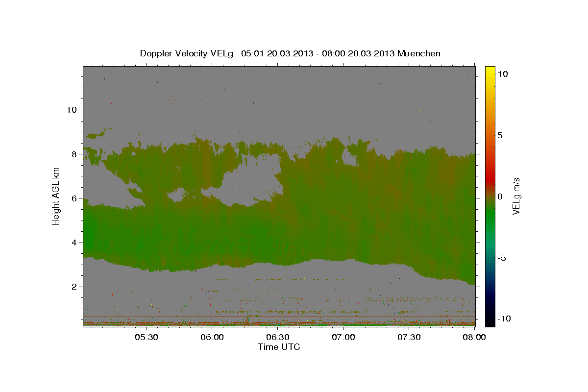Click the 06:30 time tick label

(x=278, y=337)
